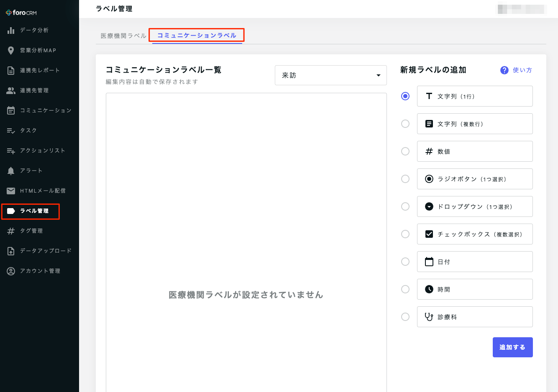558x392 pixels.
Task: Click the 連携先管理 people icon
Action: pyautogui.click(x=11, y=90)
